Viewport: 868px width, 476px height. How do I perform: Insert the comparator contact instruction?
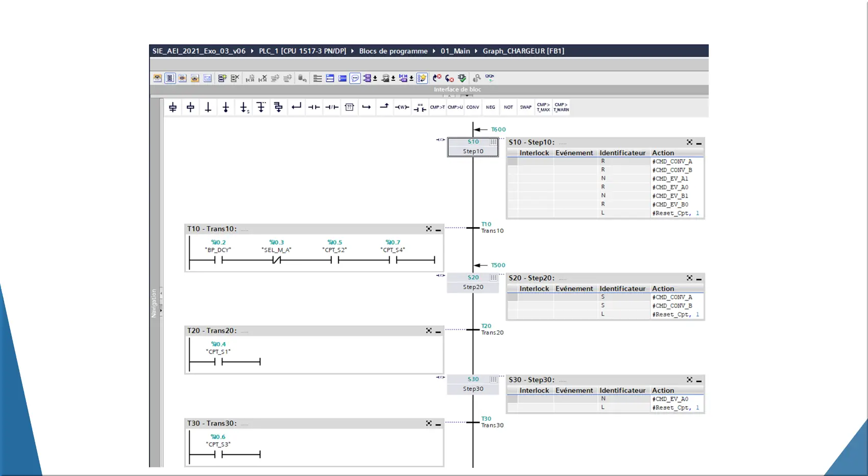coord(420,107)
